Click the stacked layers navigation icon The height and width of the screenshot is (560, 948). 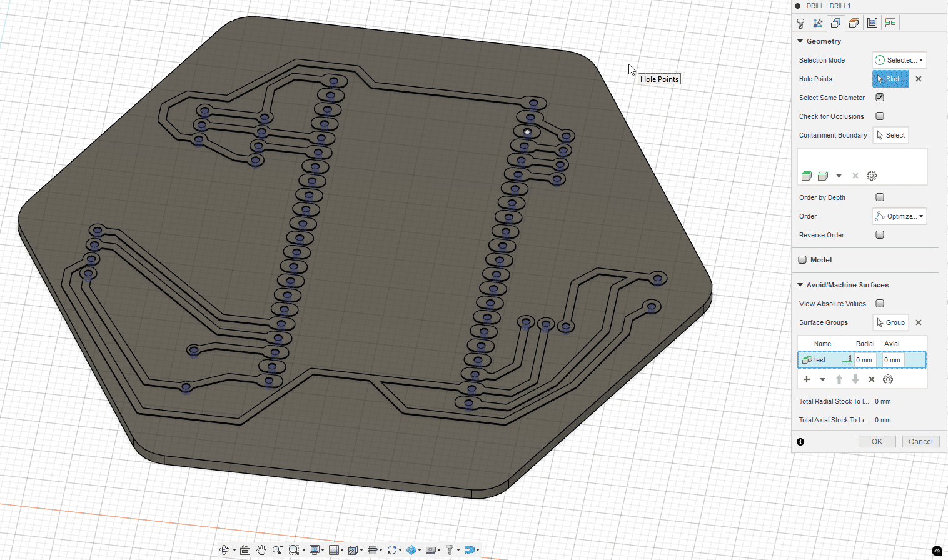pyautogui.click(x=373, y=550)
